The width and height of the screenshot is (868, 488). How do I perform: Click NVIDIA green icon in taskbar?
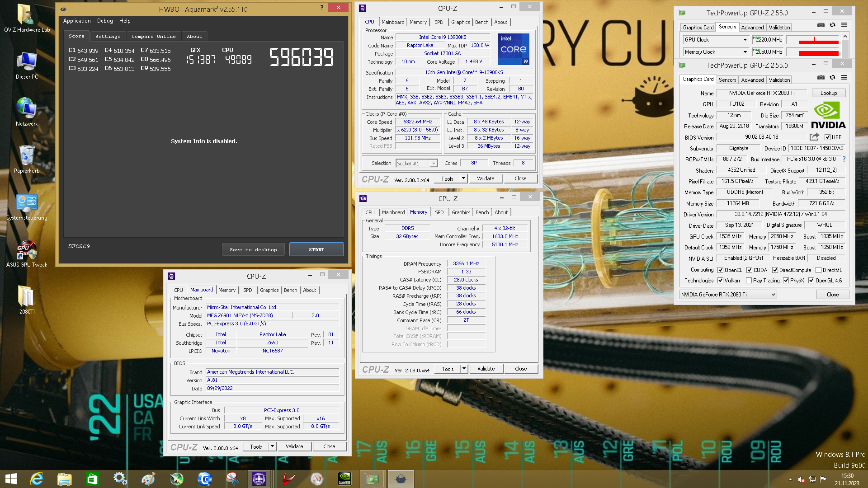(x=344, y=479)
